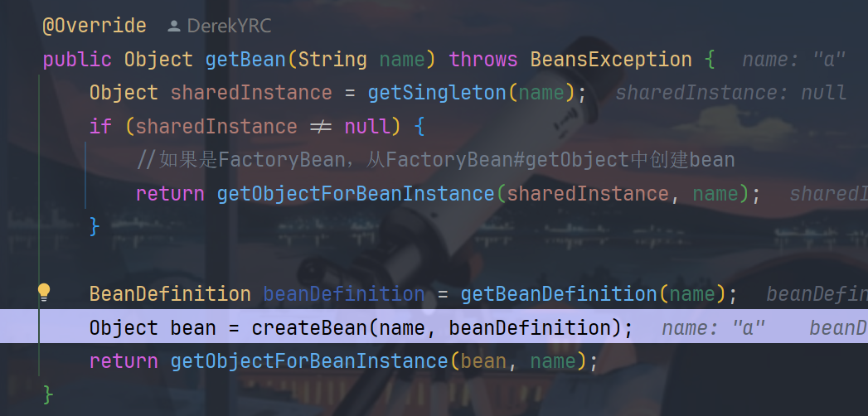Click 'null' in the if condition
This screenshot has width=868, height=416.
tap(367, 127)
